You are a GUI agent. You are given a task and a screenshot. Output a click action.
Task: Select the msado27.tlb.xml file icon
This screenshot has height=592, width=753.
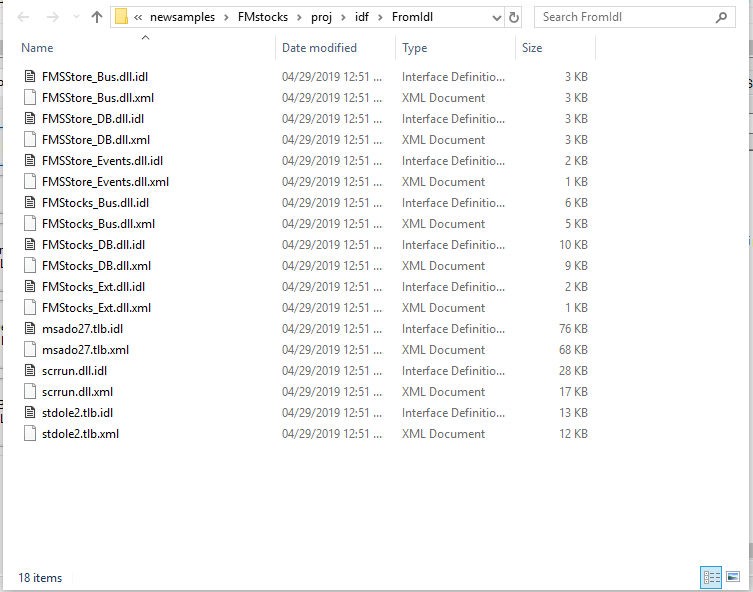point(29,350)
